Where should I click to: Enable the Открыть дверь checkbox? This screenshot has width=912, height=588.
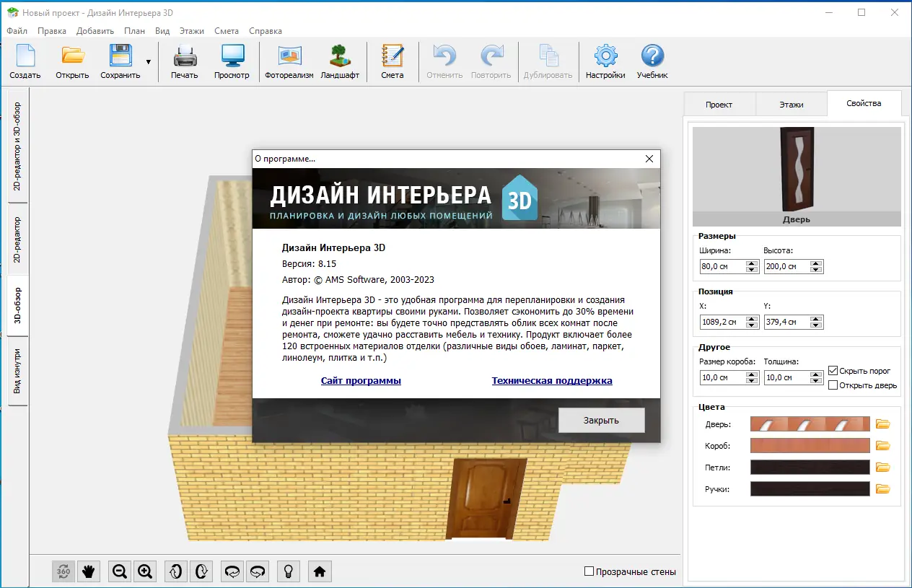pos(833,385)
